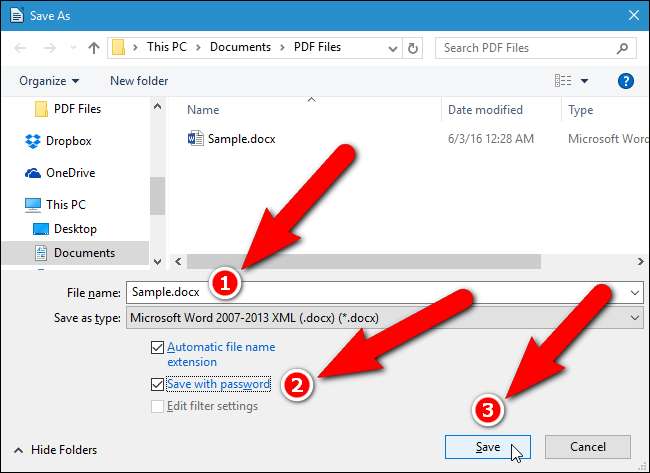Select This PC in the address path
The height and width of the screenshot is (473, 650).
click(167, 47)
